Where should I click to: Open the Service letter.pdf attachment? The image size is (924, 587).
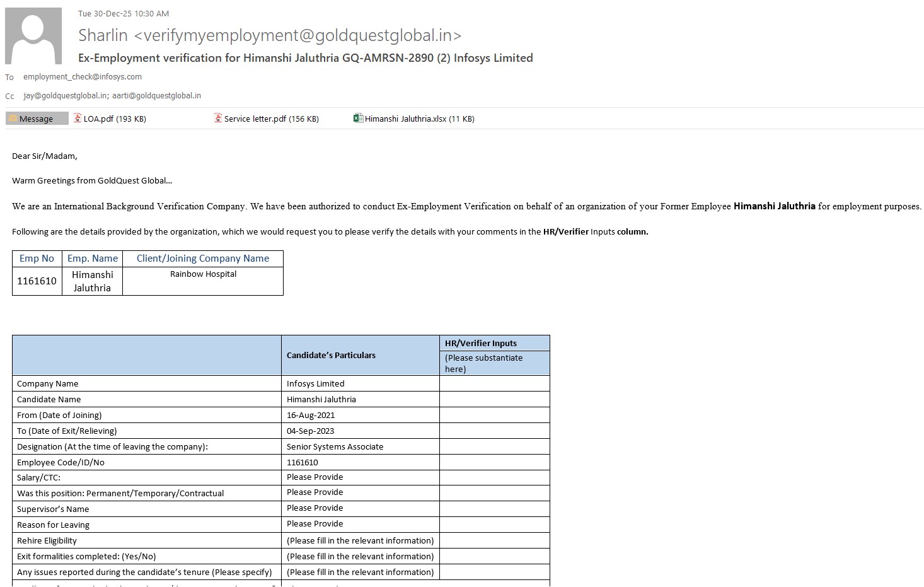click(x=271, y=119)
